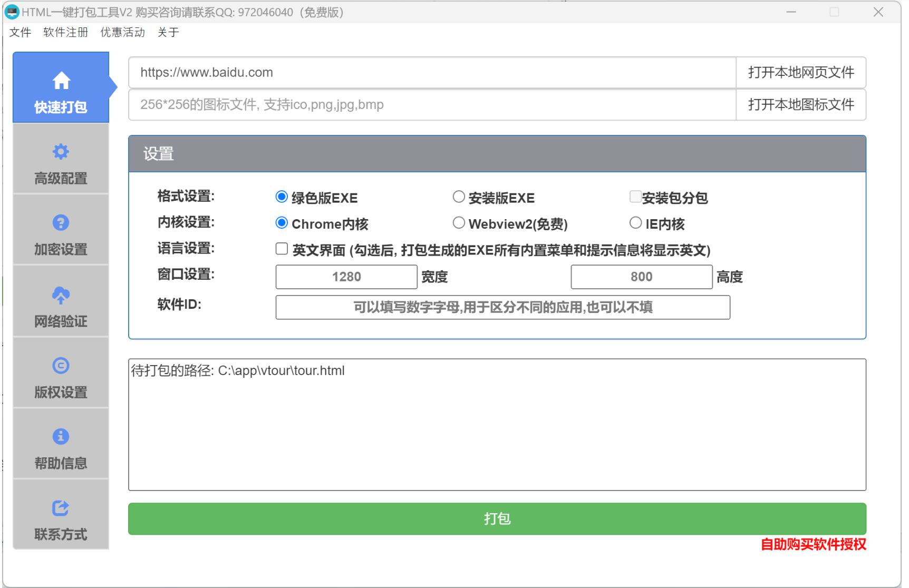
Task: Select the 版权设置 copyright icon
Action: [61, 366]
